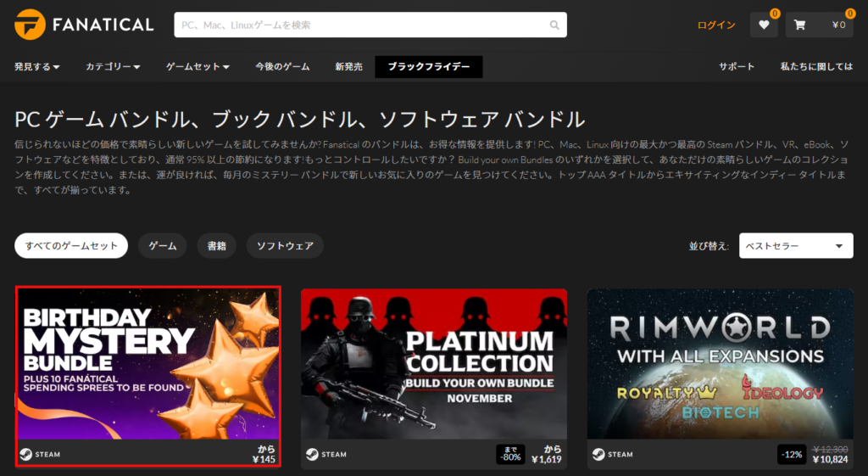Click the Fanatical logo in the header
This screenshot has height=476, width=868.
click(84, 25)
